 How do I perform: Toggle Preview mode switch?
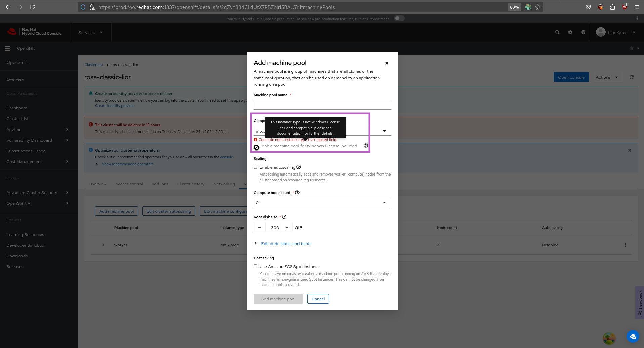click(x=399, y=18)
